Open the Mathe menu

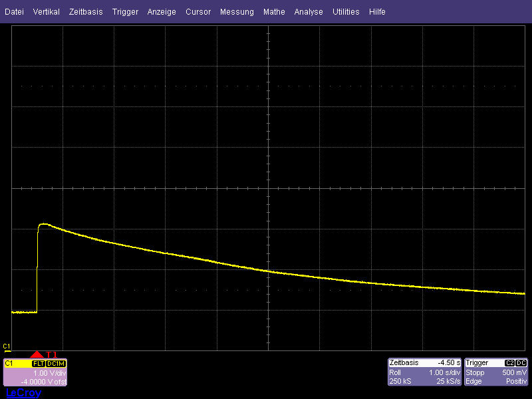pos(274,12)
